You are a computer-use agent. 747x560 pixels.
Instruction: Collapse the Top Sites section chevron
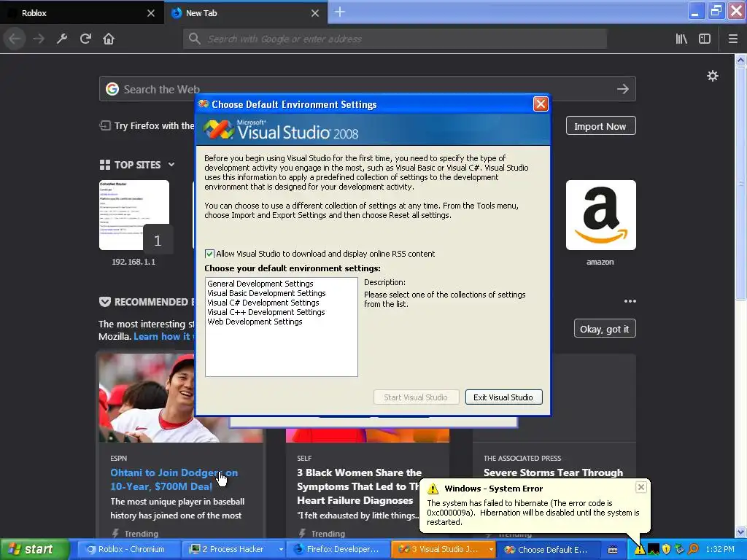tap(171, 165)
